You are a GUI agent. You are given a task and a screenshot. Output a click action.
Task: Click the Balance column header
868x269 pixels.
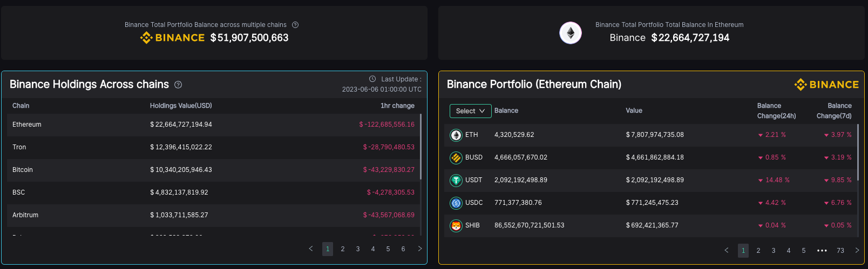coord(506,111)
